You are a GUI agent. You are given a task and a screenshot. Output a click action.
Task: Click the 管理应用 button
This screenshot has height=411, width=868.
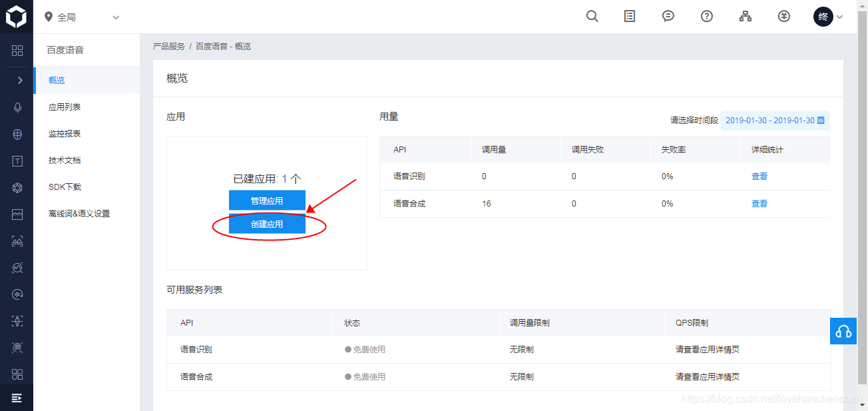click(x=267, y=201)
